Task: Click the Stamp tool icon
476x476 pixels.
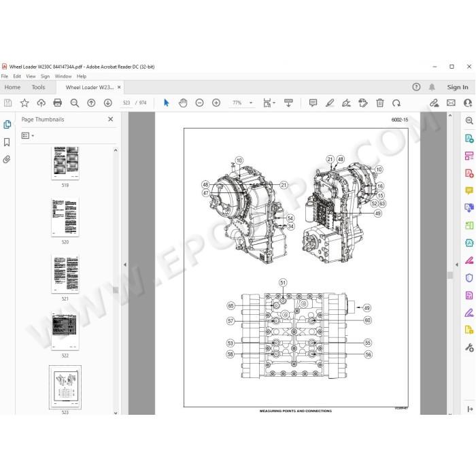Action: click(x=363, y=103)
